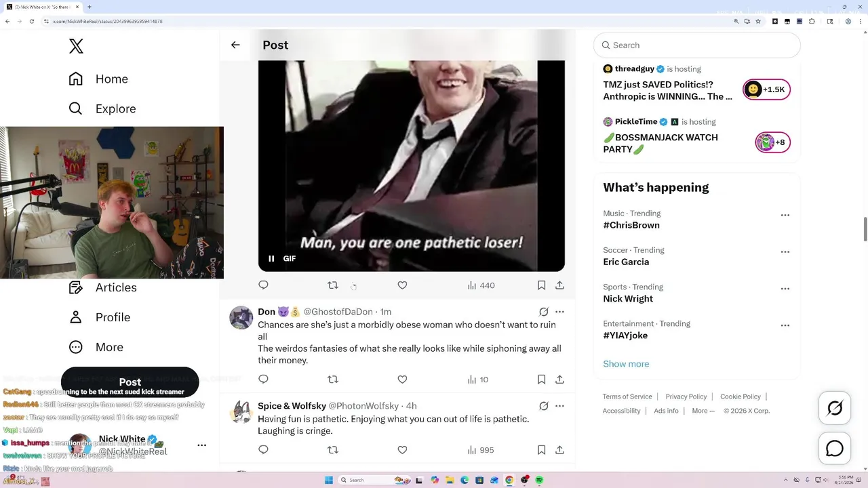
Task: Open Terms of Service link
Action: coord(627,396)
